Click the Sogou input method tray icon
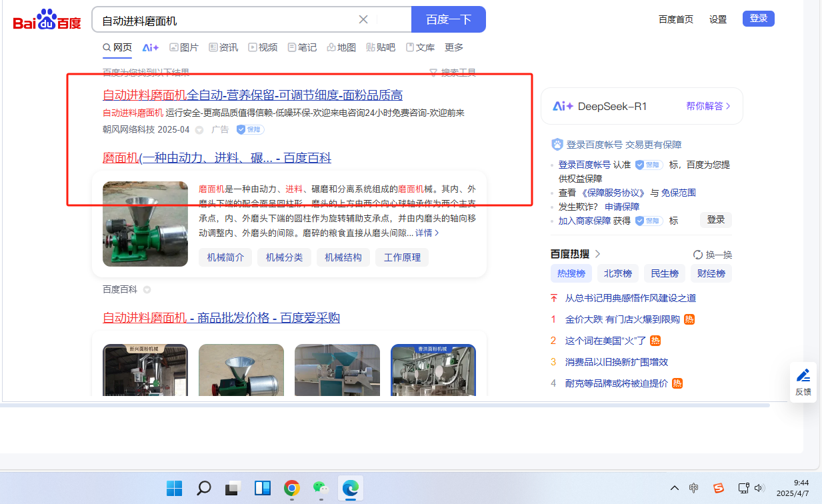The height and width of the screenshot is (504, 822). pos(719,488)
